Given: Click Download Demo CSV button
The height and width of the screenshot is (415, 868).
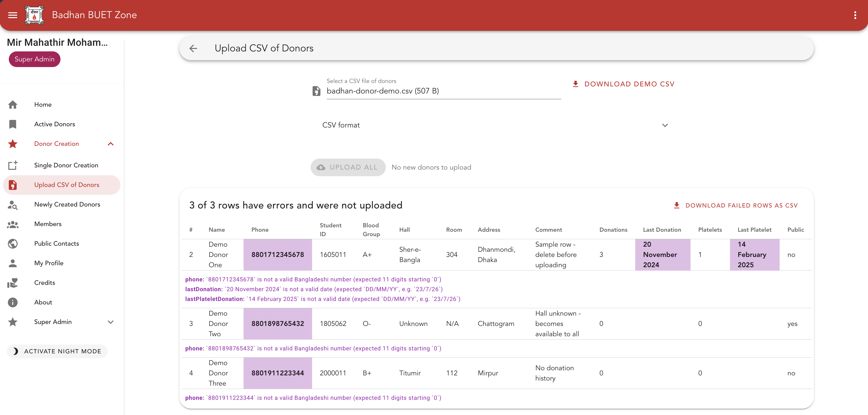Looking at the screenshot, I should coord(623,84).
